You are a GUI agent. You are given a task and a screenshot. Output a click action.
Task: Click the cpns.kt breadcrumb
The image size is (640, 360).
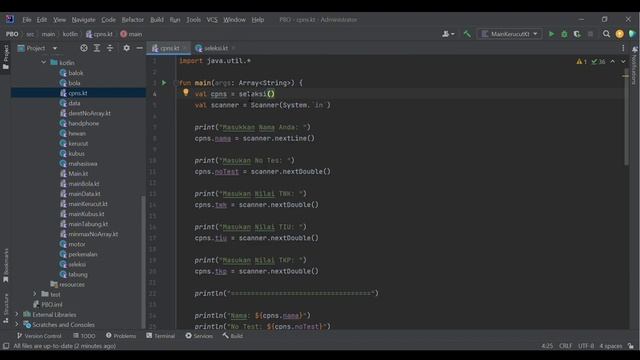tap(99, 34)
